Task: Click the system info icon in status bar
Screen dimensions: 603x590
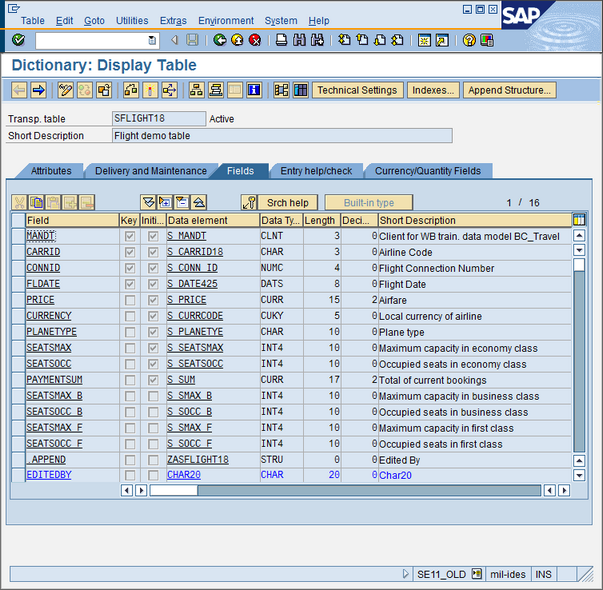Action: [476, 574]
